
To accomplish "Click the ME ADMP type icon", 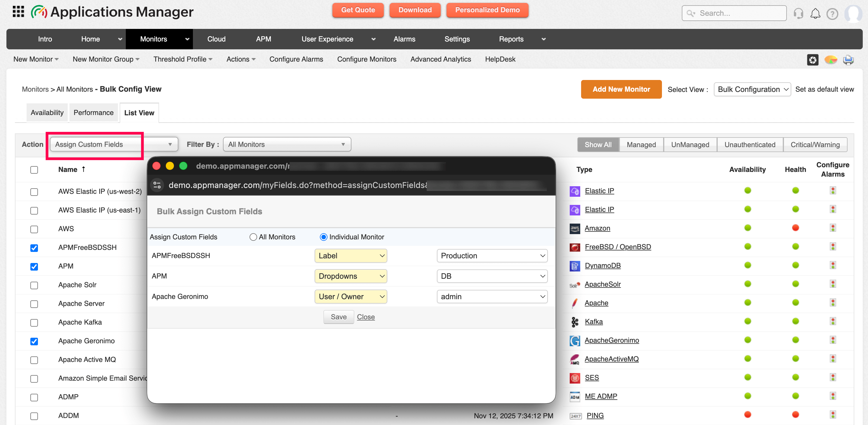I will [574, 397].
